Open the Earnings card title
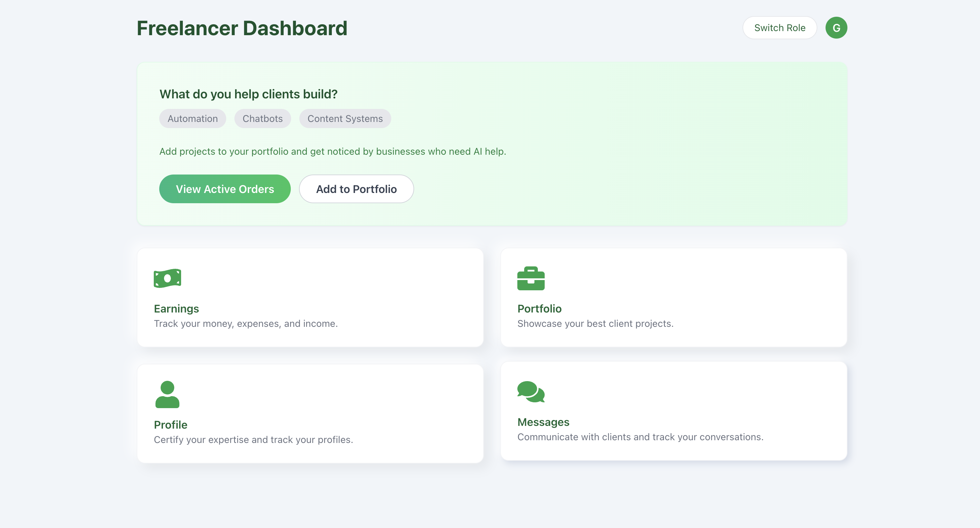Screen dimensions: 980x528 [x=176, y=309]
